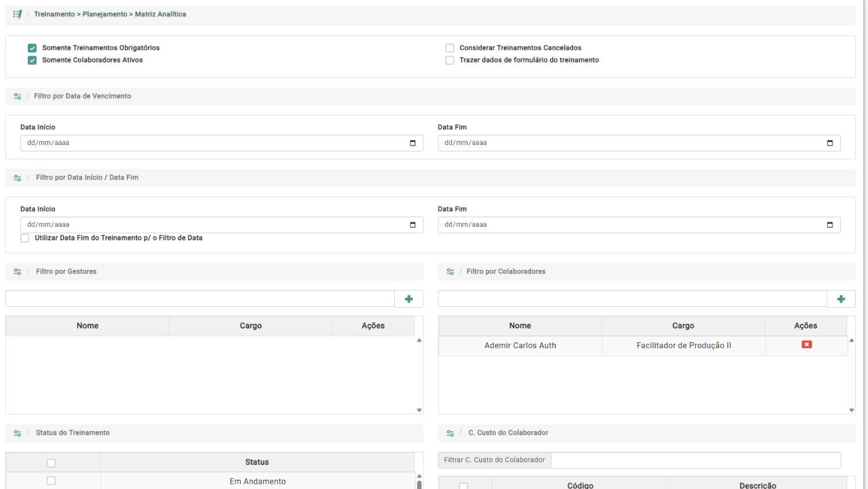
Task: Click the filter icon beside C. Custo do Colaborador
Action: [x=450, y=433]
